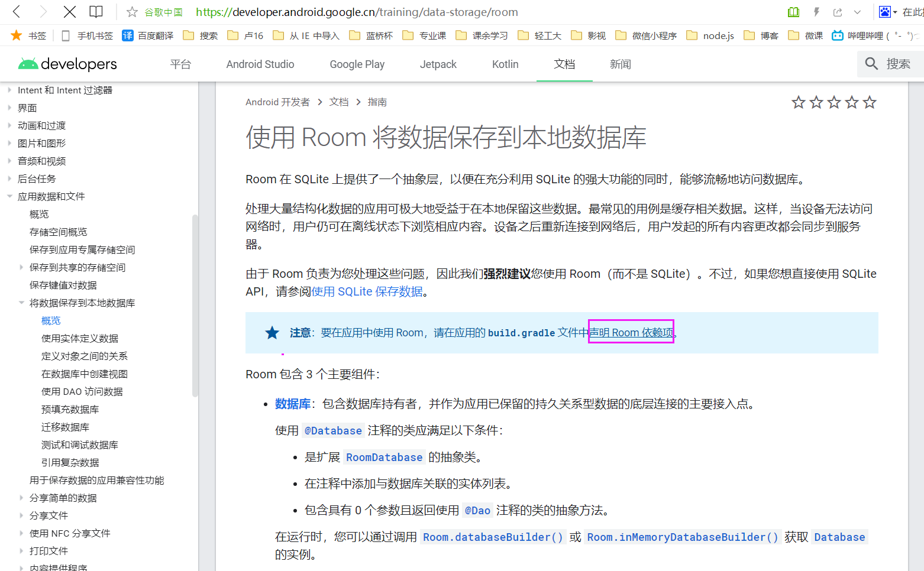
Task: Open the 影视 bookmark folder
Action: 589,35
